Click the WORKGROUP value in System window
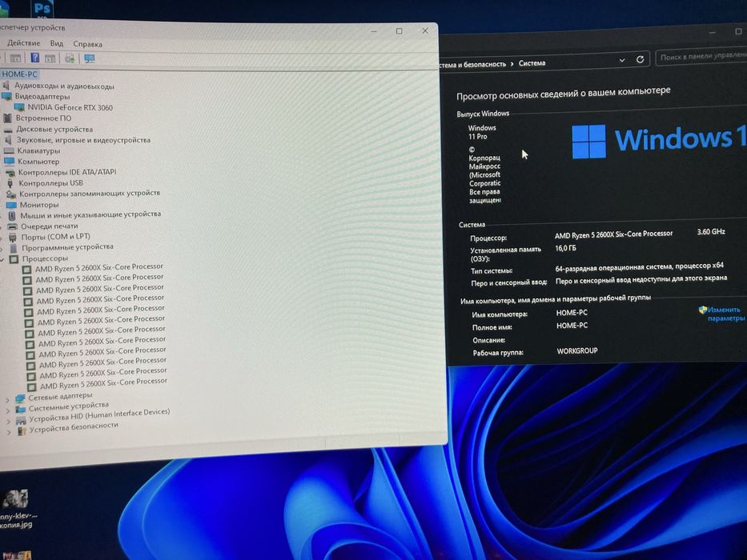This screenshot has height=560, width=747. 577,350
